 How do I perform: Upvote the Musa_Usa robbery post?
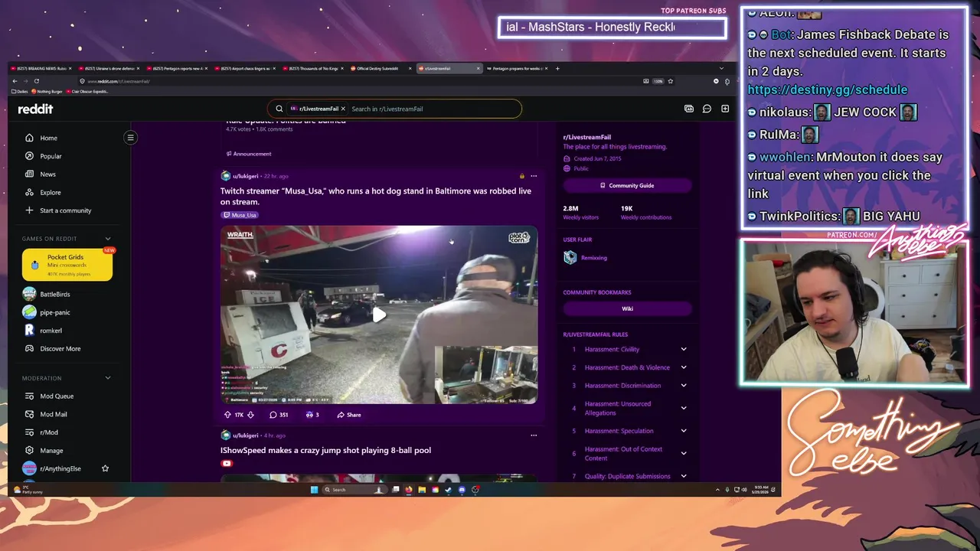click(227, 415)
